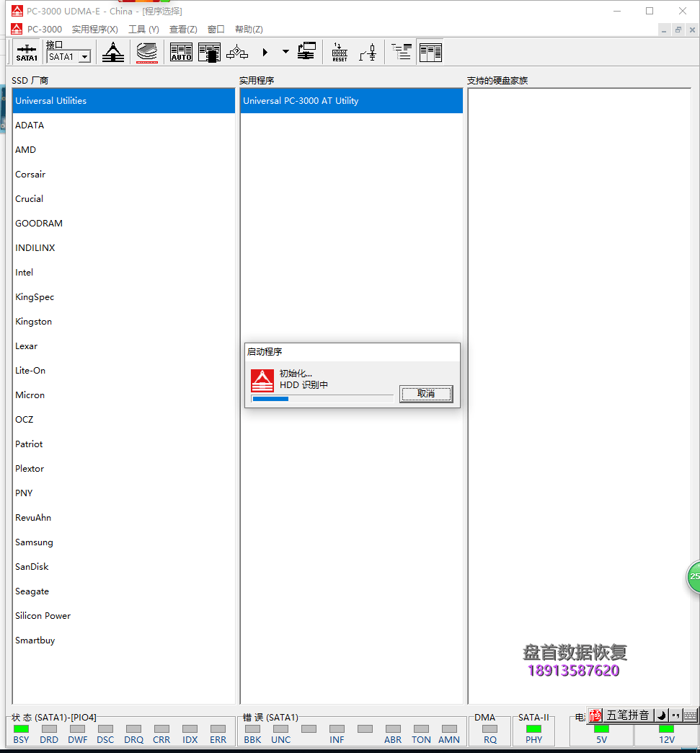700x753 pixels.
Task: Open the 实用程序(X) menu
Action: [x=95, y=30]
